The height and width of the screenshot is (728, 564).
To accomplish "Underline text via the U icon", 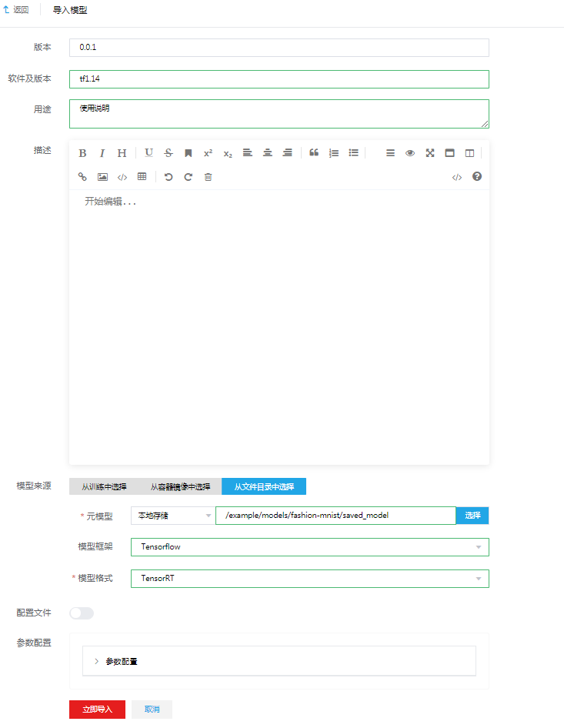I will point(149,152).
